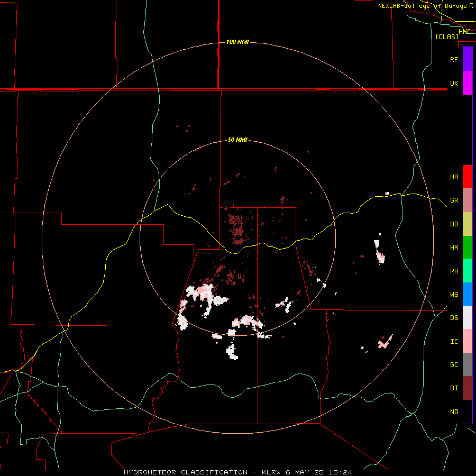
Task: Click the RA legend label
Action: (454, 271)
